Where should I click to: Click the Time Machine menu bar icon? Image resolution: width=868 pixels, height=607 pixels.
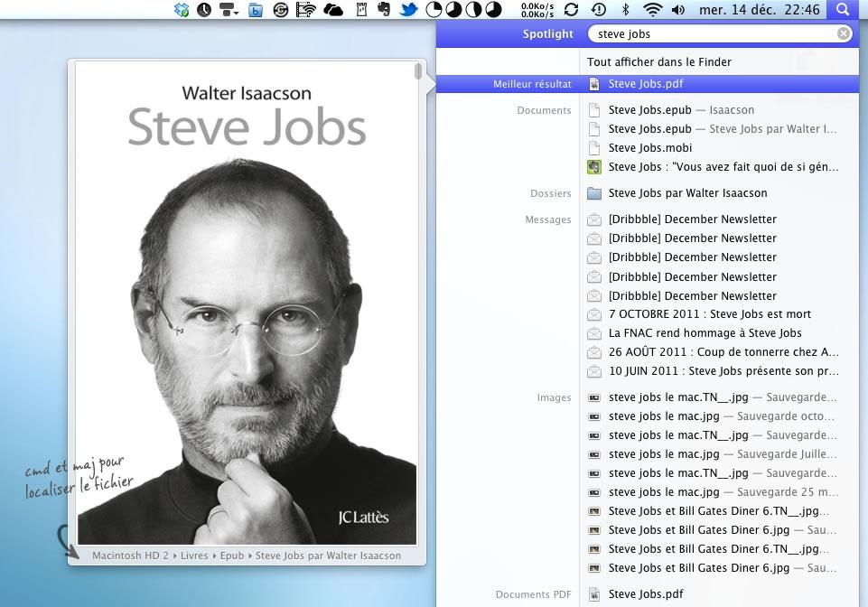click(x=597, y=11)
